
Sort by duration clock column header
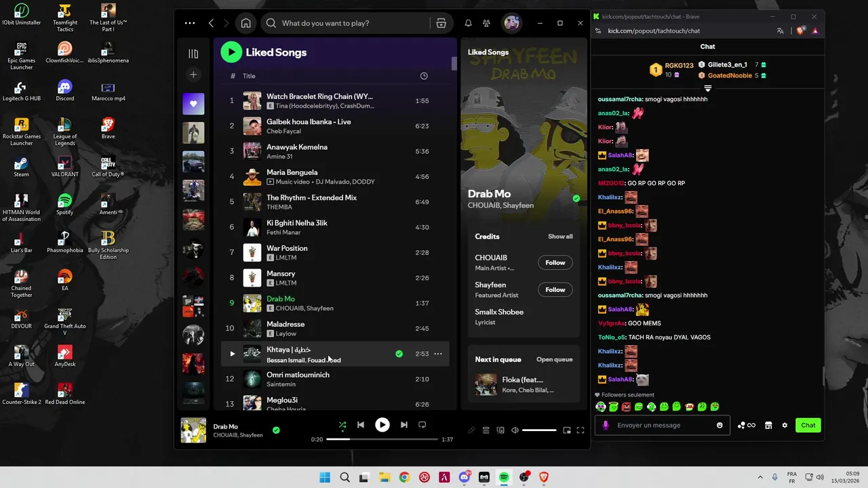click(424, 76)
